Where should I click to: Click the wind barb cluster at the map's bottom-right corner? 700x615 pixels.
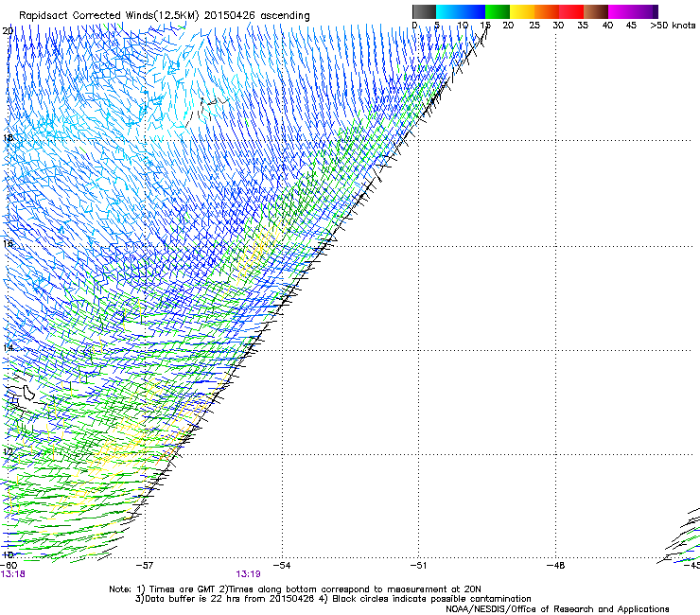click(x=680, y=536)
